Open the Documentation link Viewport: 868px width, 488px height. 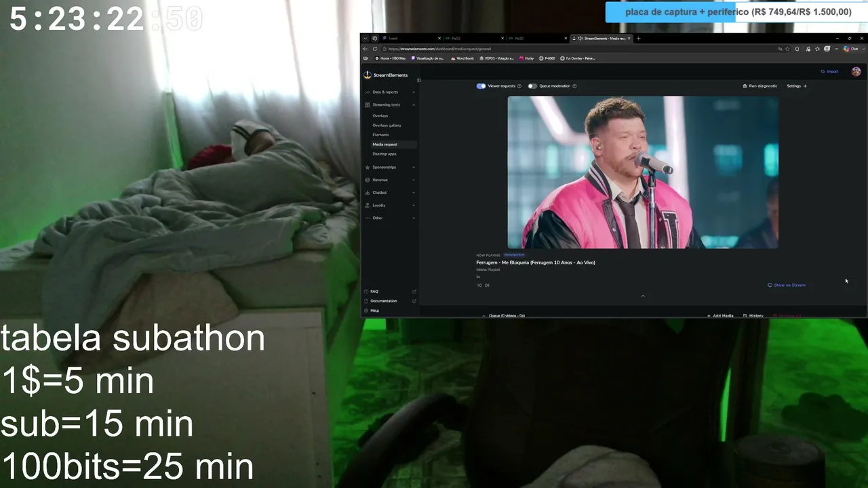pyautogui.click(x=390, y=301)
